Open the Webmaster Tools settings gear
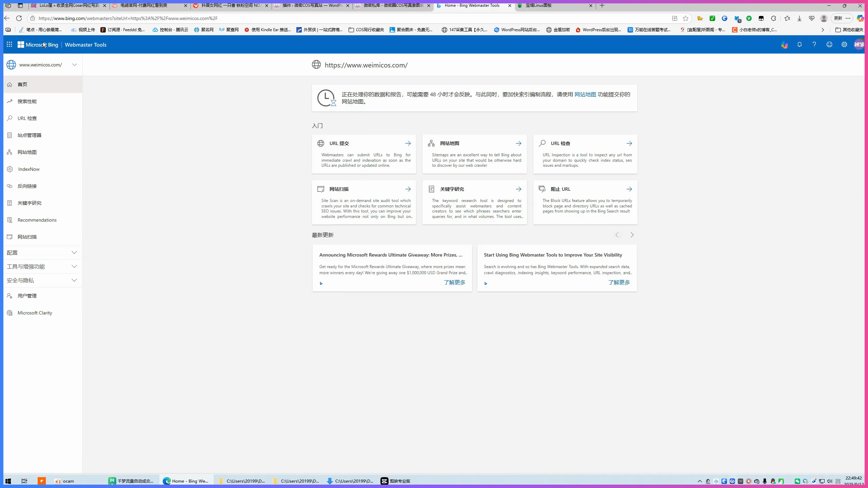 pos(844,44)
